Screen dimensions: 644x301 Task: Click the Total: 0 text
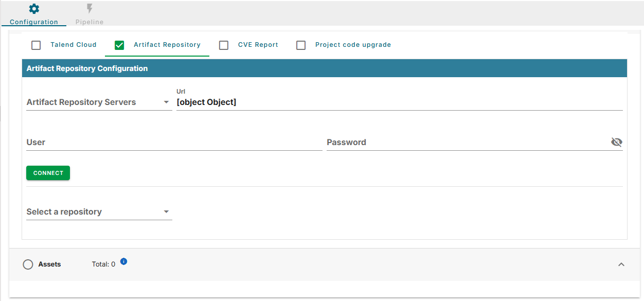[x=103, y=264]
